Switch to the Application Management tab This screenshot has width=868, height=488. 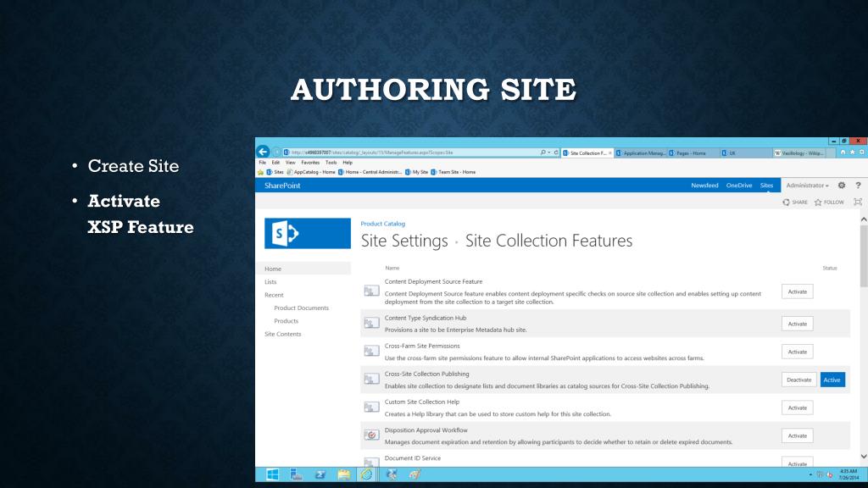(641, 152)
